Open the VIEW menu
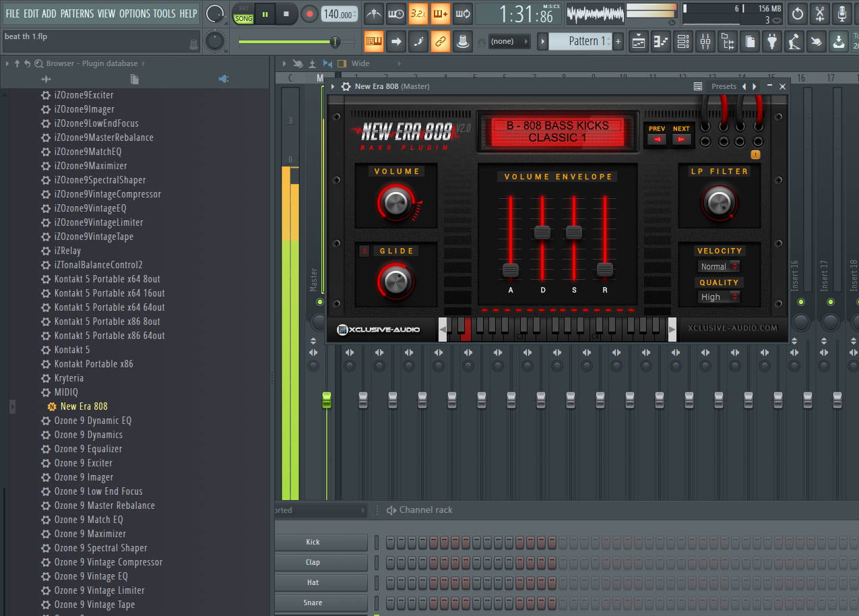This screenshot has width=859, height=616. tap(106, 13)
